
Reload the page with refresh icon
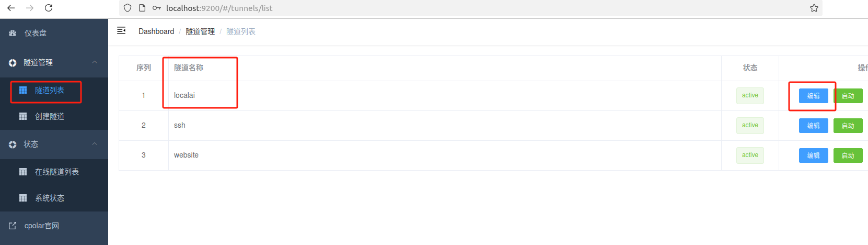pyautogui.click(x=49, y=8)
